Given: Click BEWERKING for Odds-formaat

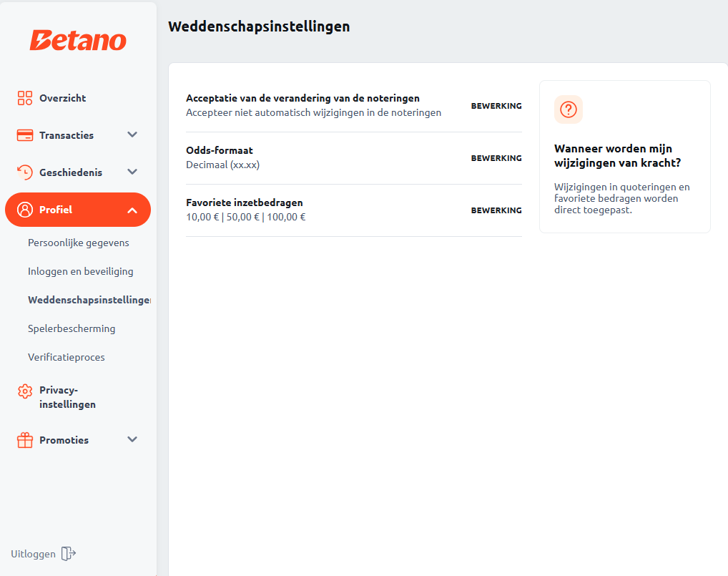Looking at the screenshot, I should click(496, 158).
